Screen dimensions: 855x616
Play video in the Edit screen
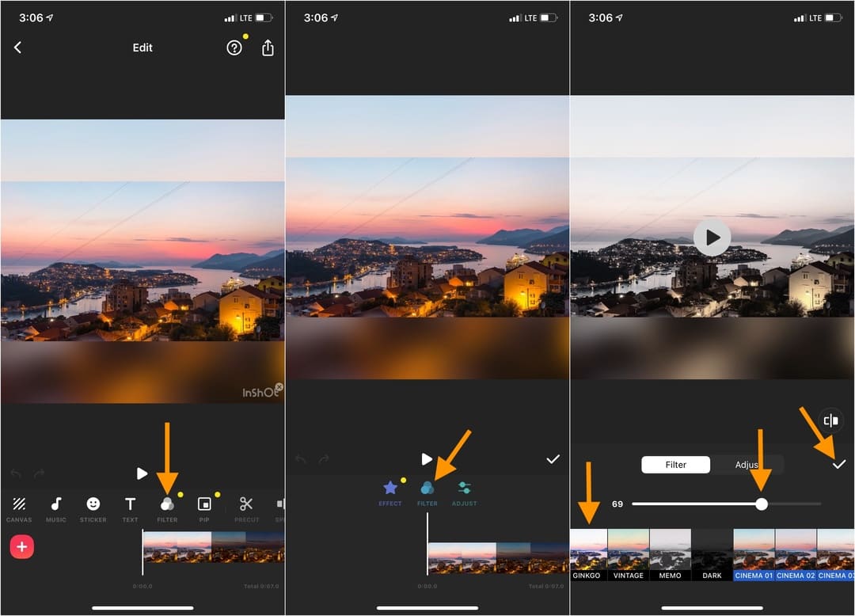142,473
